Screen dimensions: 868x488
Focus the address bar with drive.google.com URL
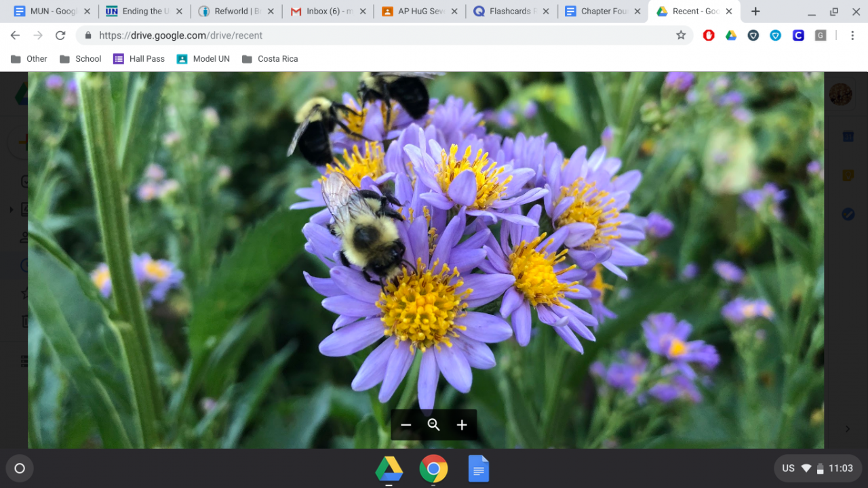click(x=384, y=35)
